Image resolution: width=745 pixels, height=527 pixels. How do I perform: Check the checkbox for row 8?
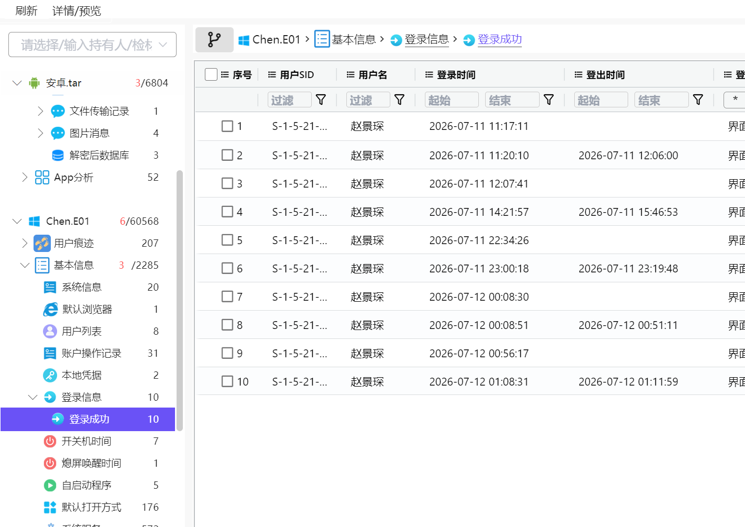(228, 325)
